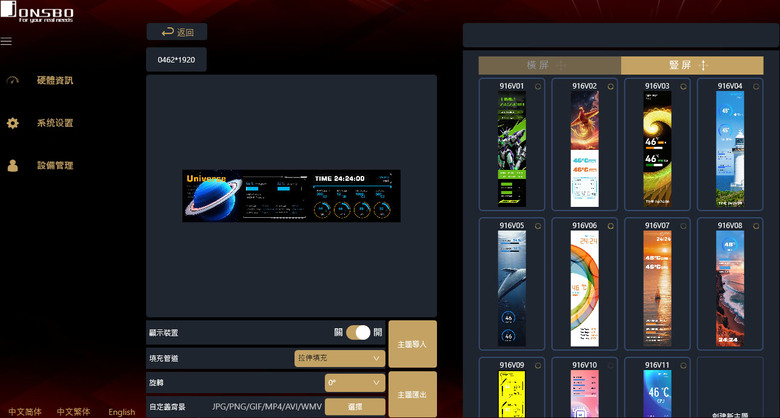The image size is (780, 418).
Task: Select theme 916V09 radio button
Action: click(538, 365)
